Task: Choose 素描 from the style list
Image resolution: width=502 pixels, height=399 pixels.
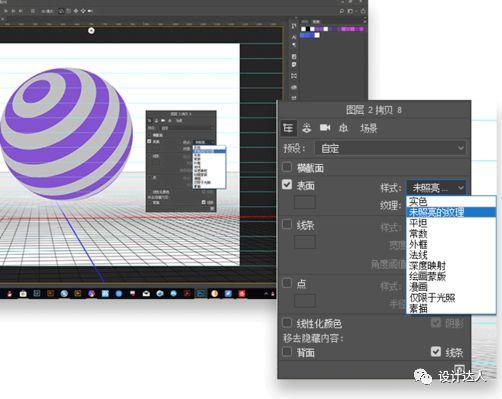Action: click(x=451, y=308)
